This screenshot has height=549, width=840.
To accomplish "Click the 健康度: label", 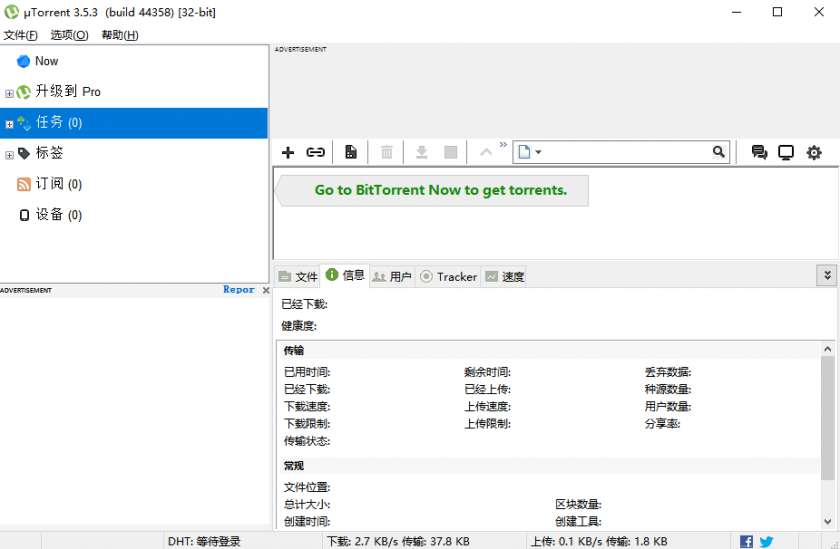I will tap(299, 326).
